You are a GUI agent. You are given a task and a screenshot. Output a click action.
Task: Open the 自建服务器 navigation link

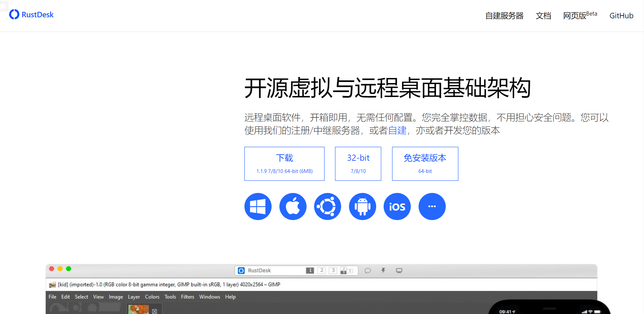coord(504,16)
